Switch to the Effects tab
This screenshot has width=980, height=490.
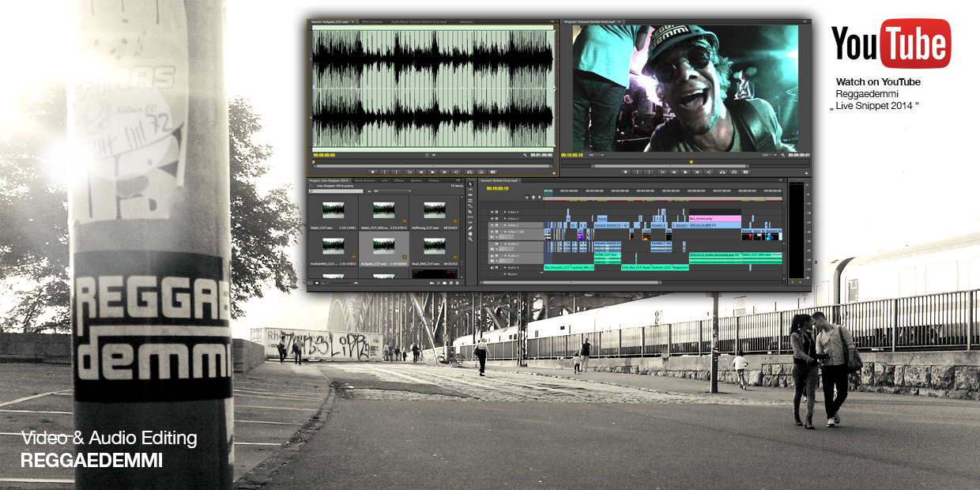[x=399, y=180]
